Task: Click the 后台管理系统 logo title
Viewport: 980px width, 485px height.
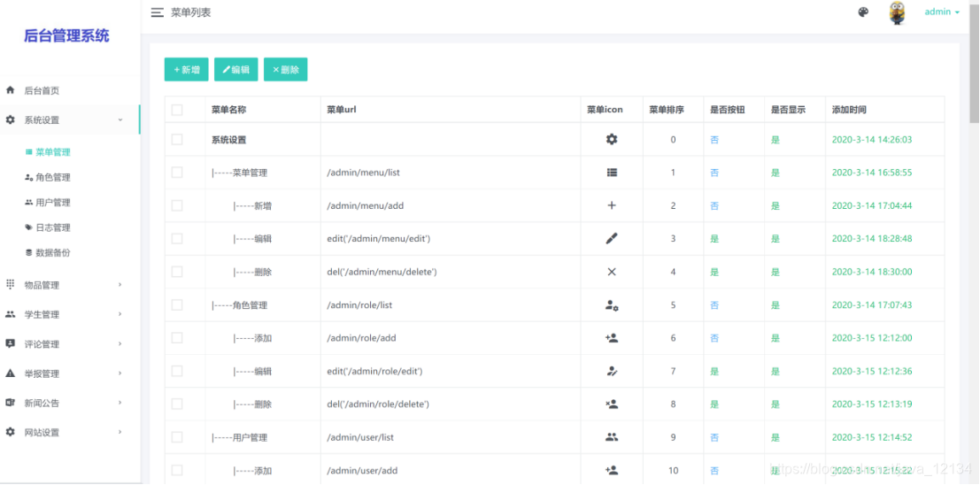Action: pyautogui.click(x=66, y=35)
